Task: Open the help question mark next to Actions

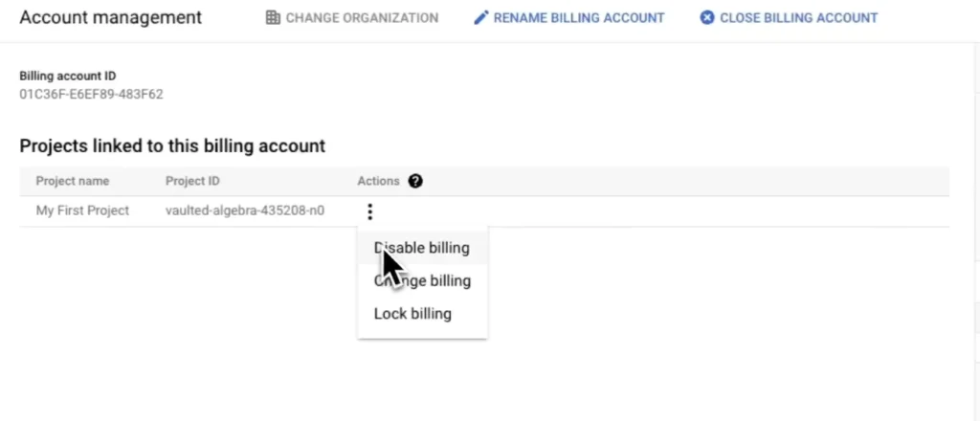Action: (x=415, y=181)
